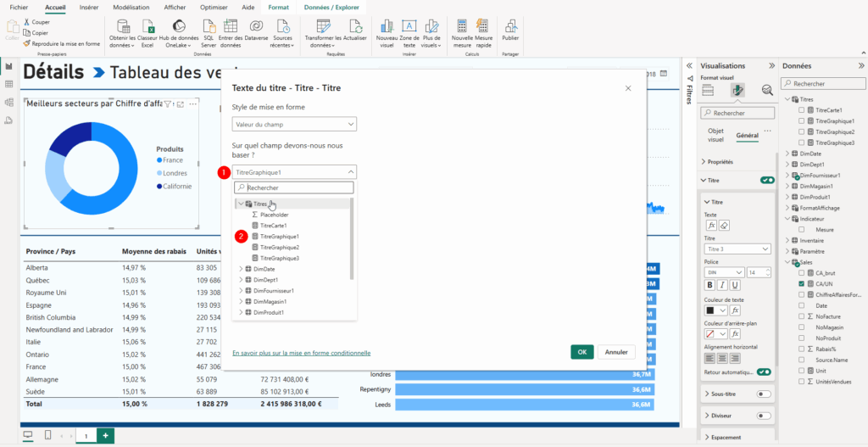
Task: Click the font size stepper
Action: click(768, 272)
